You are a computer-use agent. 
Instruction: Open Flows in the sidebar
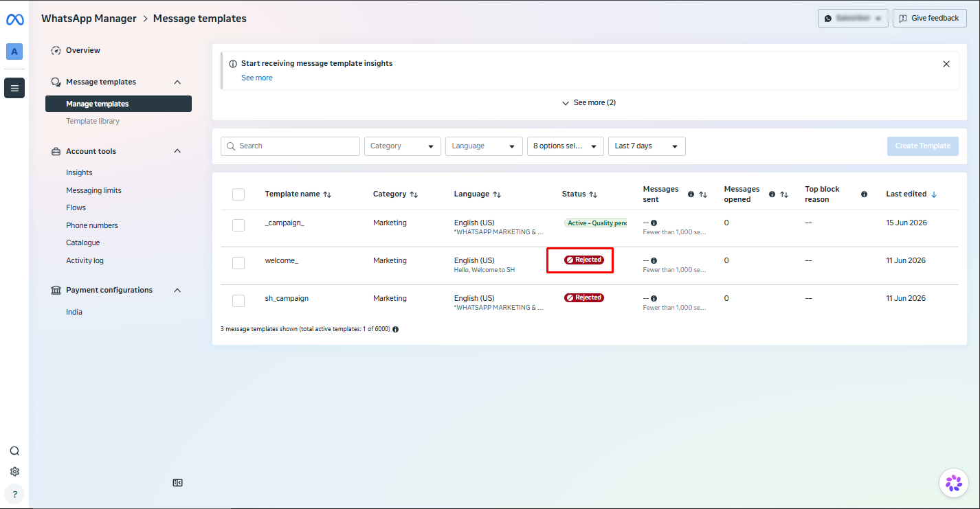click(76, 207)
